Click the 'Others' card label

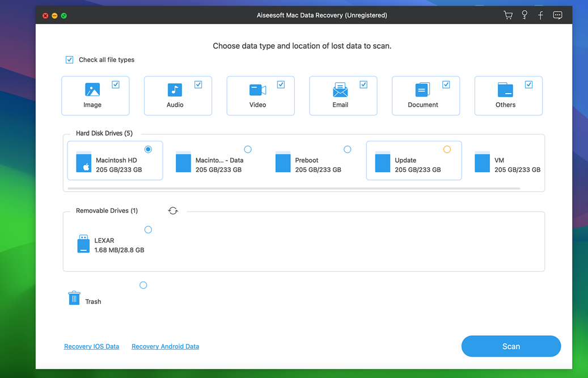click(x=506, y=105)
